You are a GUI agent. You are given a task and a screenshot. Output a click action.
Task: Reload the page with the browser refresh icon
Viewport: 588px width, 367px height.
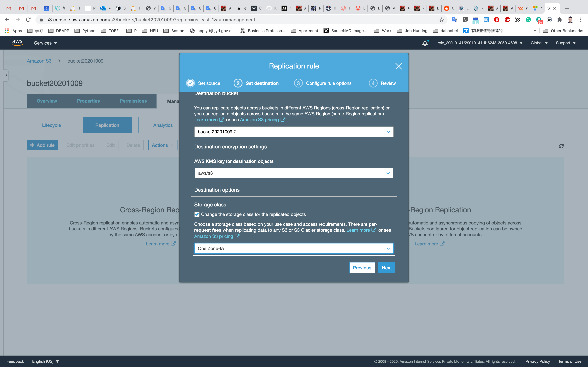28,20
